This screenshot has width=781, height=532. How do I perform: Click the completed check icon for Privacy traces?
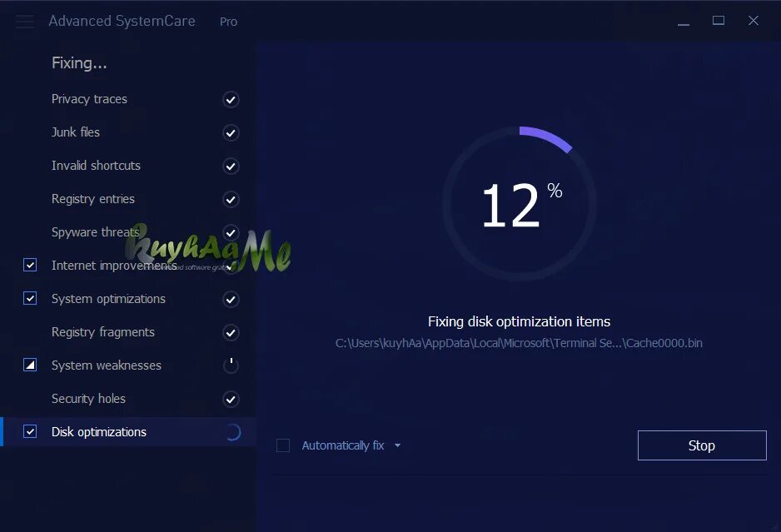click(231, 100)
